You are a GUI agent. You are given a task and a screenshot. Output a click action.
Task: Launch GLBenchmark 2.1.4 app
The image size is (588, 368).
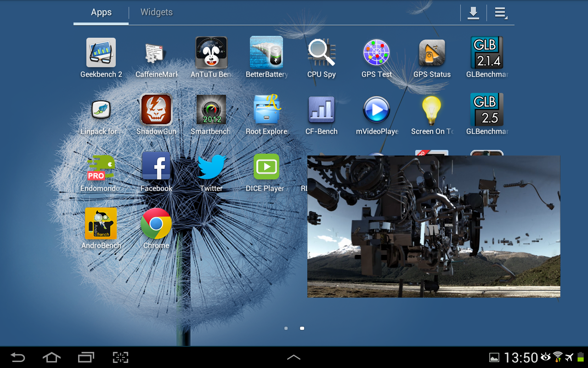coord(487,57)
